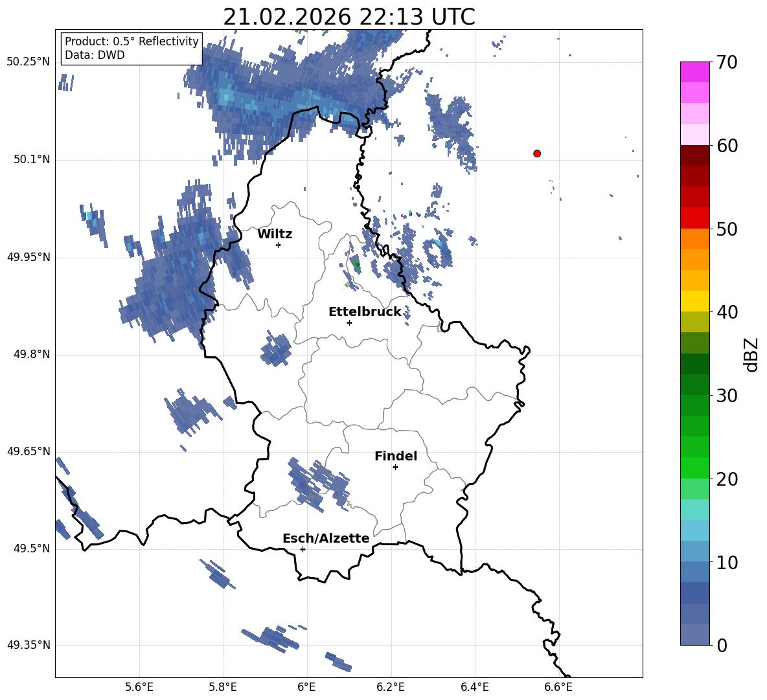767x700 pixels.
Task: Click the Findel location cross marker
Action: coord(395,468)
